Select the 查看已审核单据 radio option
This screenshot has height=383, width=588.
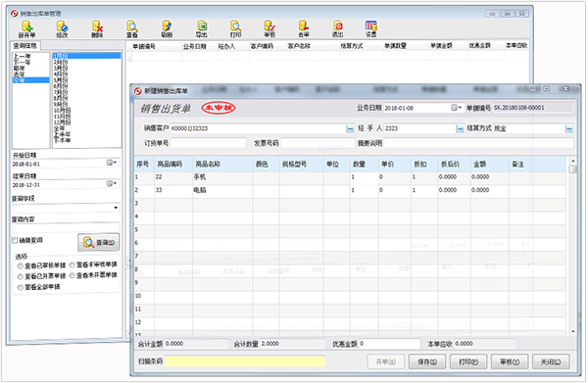coord(21,265)
